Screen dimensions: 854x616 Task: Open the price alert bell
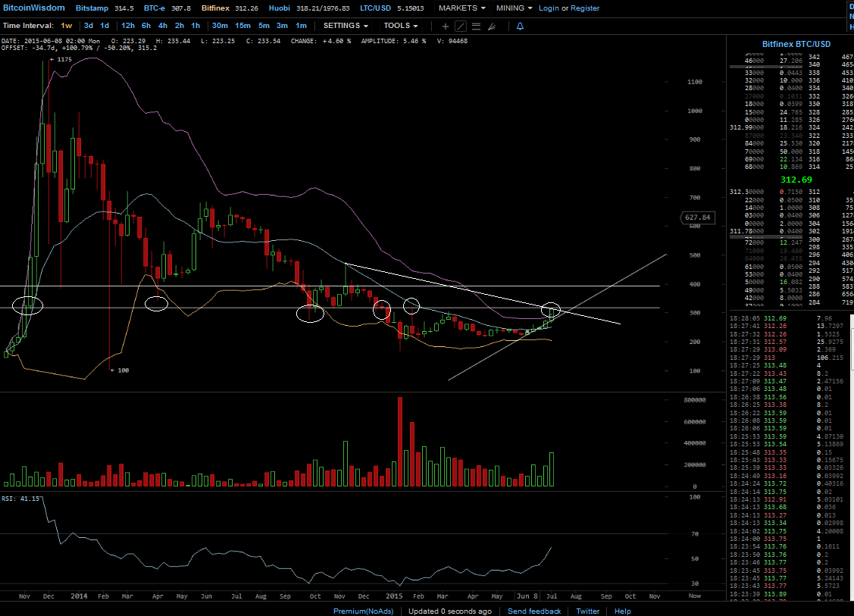520,27
